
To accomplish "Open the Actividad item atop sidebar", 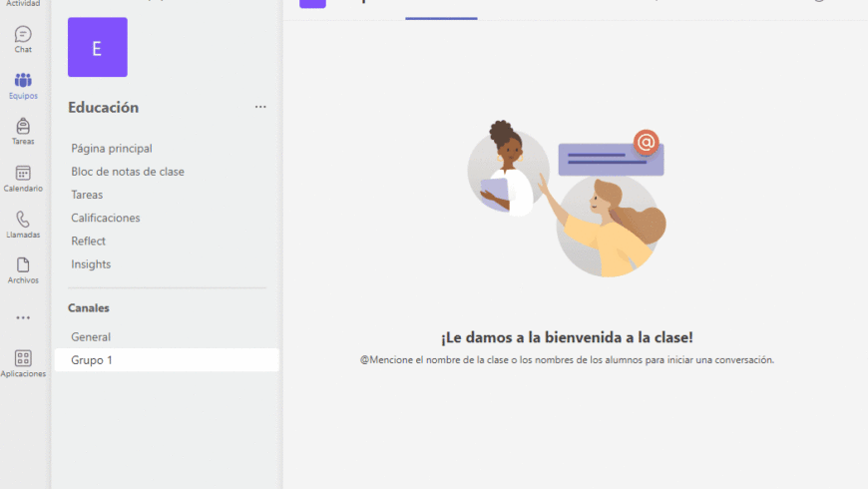I will pyautogui.click(x=23, y=3).
